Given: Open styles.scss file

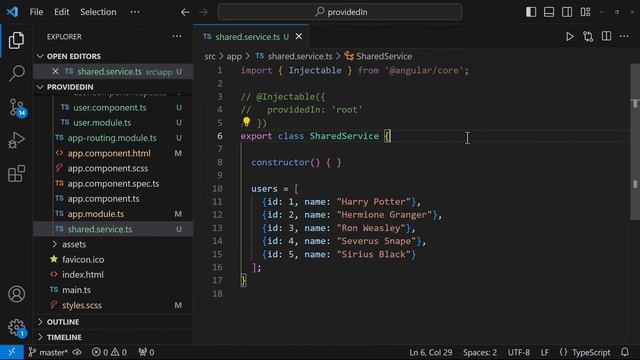Looking at the screenshot, I should point(82,305).
